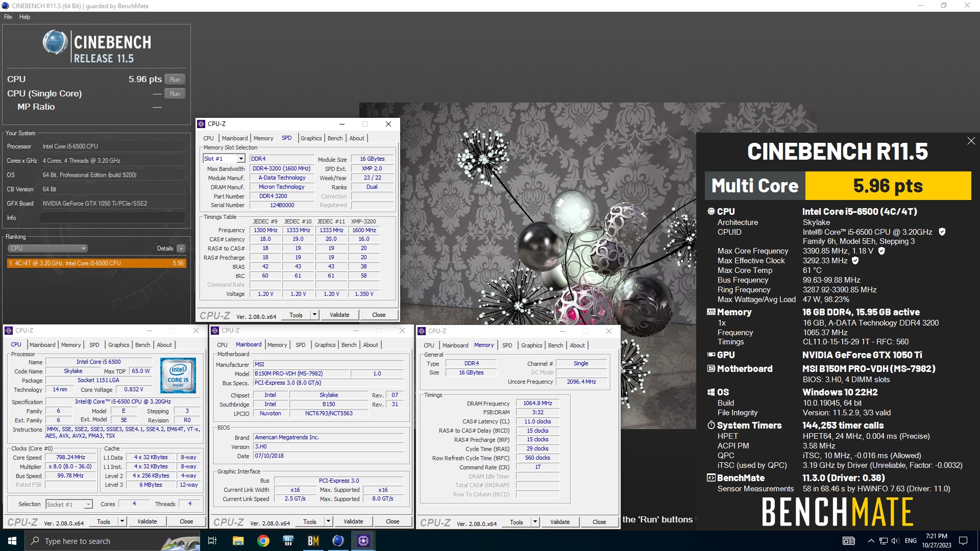
Task: Open the Slot #1 memory slot dropdown
Action: (241, 159)
